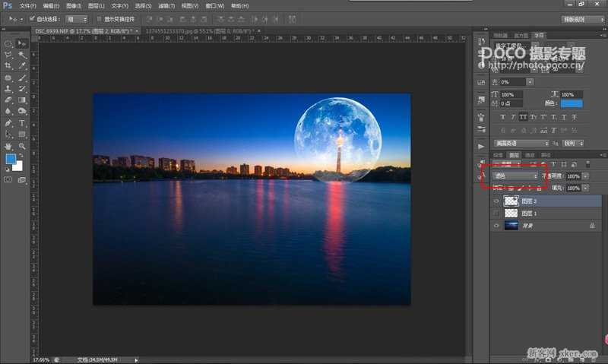Viewport: 608px width, 364px height.
Task: Open the 图层(L) menu
Action: [x=97, y=6]
